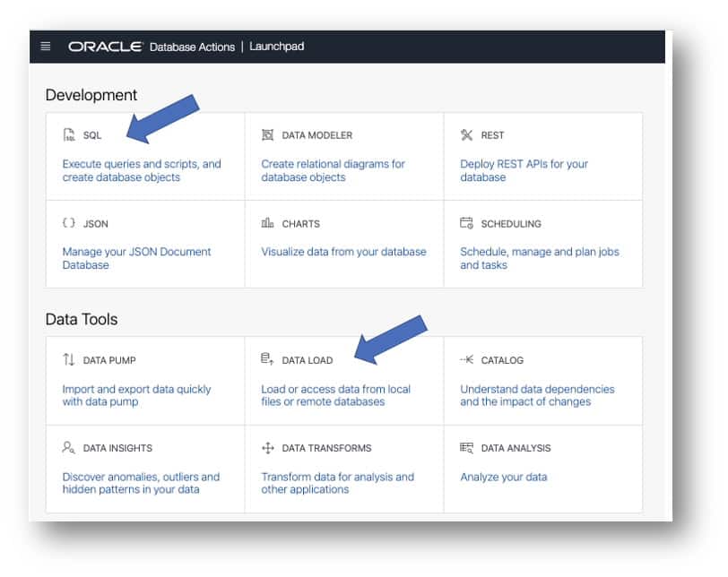Open the Catalog dependencies icon
The image size is (728, 577).
(466, 359)
